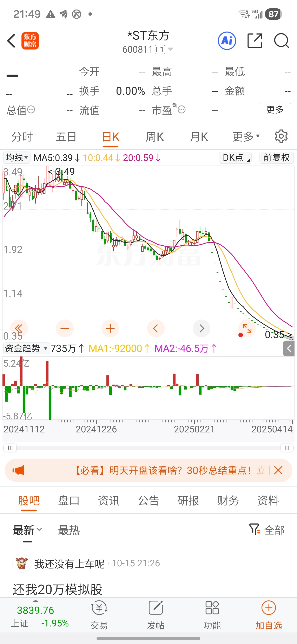Image resolution: width=297 pixels, height=644 pixels.
Task: Switch to 分时 chart tab
Action: tap(22, 137)
